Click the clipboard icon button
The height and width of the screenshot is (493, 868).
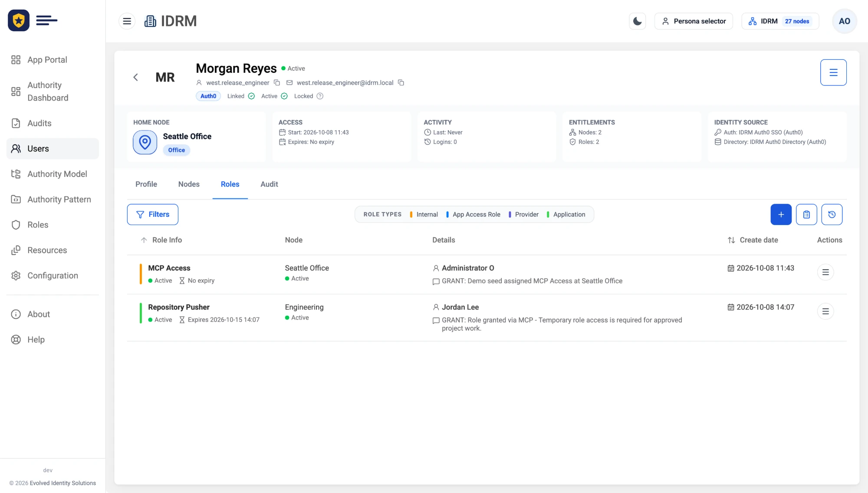(806, 215)
